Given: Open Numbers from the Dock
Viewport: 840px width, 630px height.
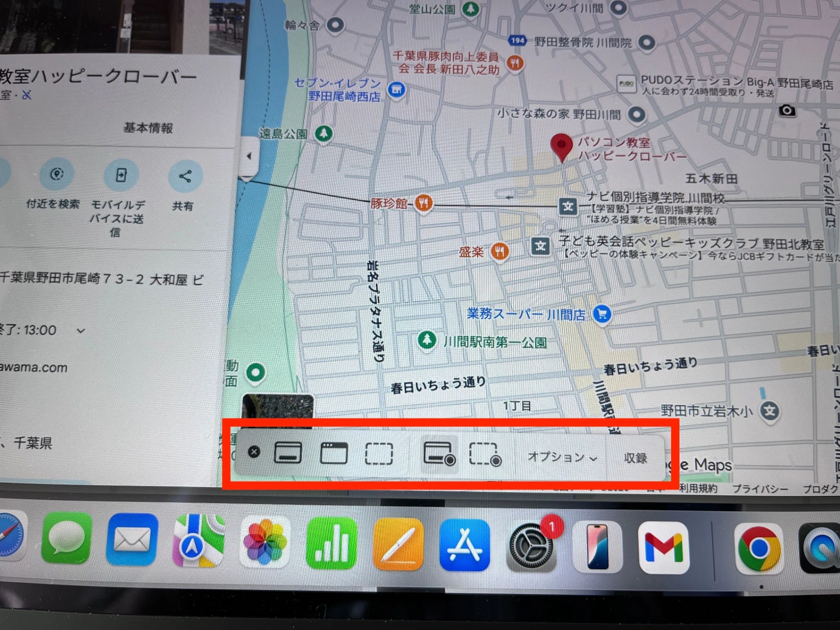Looking at the screenshot, I should tap(332, 544).
